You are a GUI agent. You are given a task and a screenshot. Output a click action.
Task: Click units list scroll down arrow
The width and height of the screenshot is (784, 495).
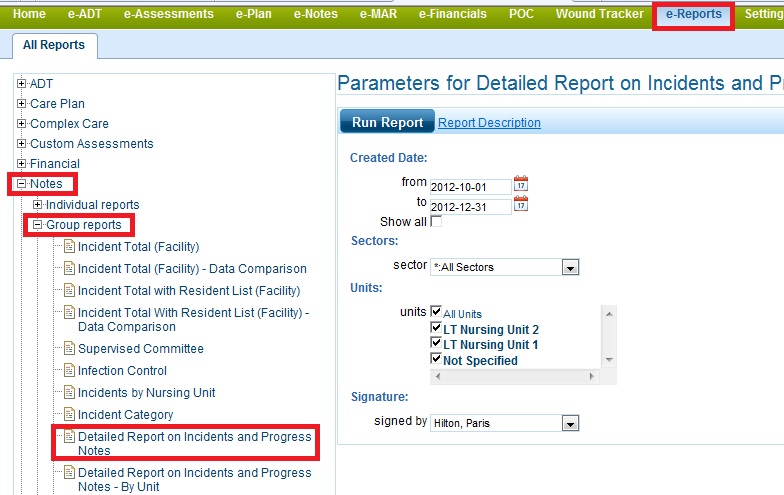coord(608,360)
